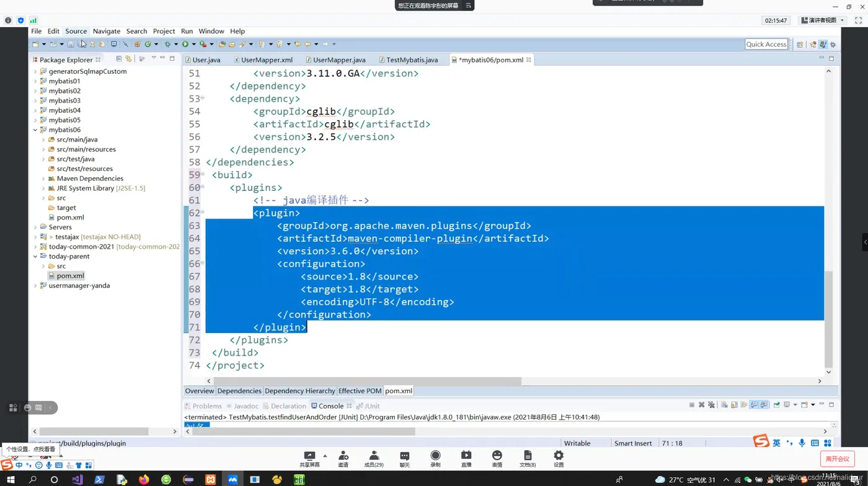Click the Share Screen meeting button
868x486 pixels.
[309, 459]
